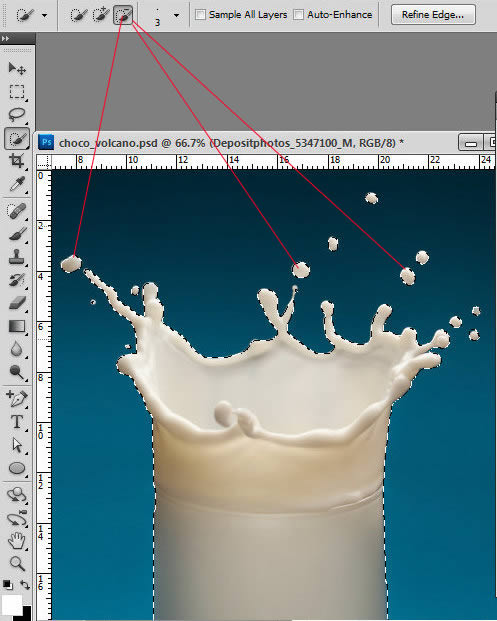Swap foreground and background colors
This screenshot has height=621, width=497.
(x=25, y=585)
